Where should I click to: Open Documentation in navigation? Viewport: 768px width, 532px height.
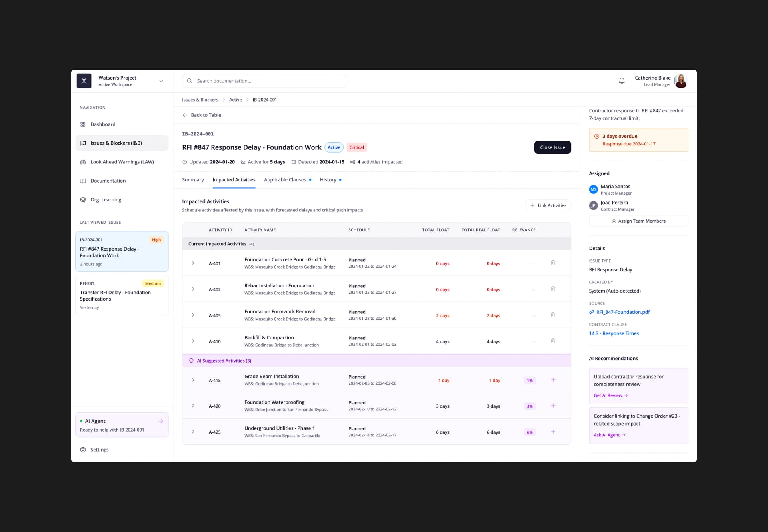click(122, 181)
